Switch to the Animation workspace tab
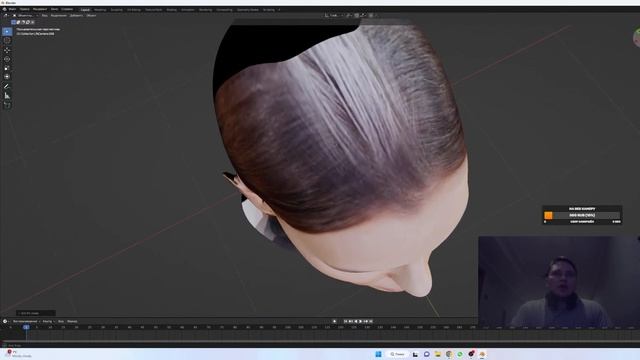 188,9
